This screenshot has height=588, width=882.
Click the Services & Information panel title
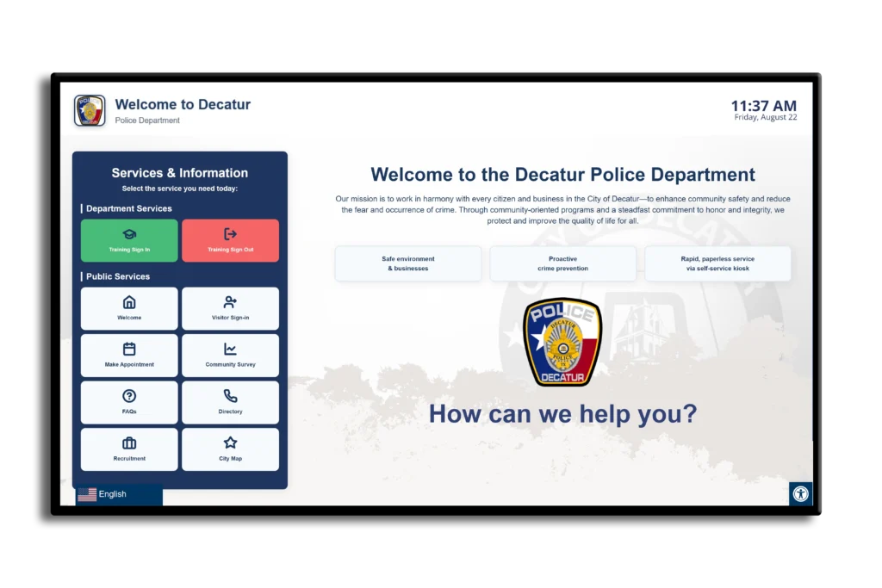click(x=179, y=172)
